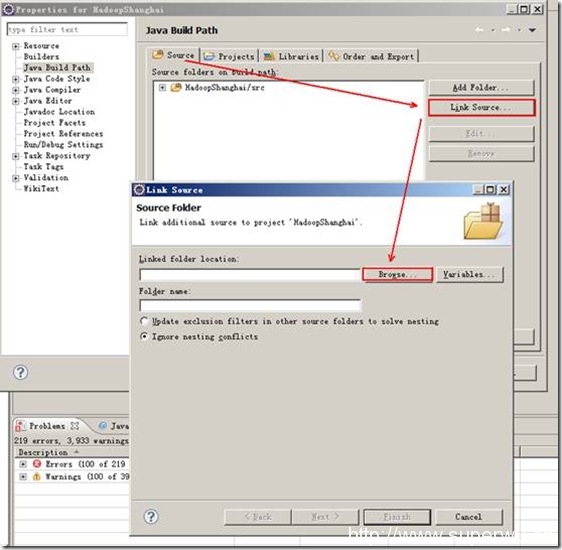Click the type filter text box
The height and width of the screenshot is (550, 562).
point(67,29)
